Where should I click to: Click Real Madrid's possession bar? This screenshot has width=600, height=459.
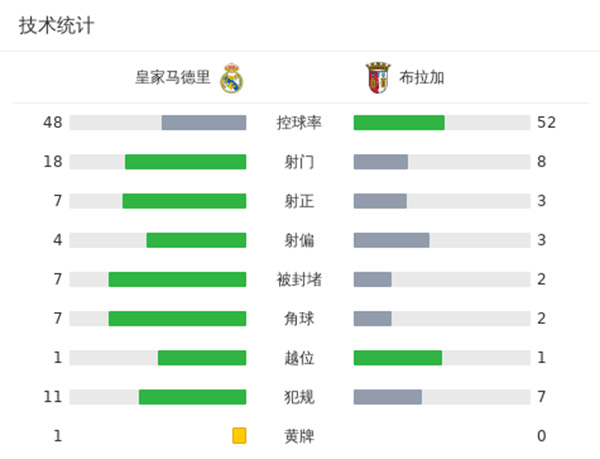click(x=204, y=123)
